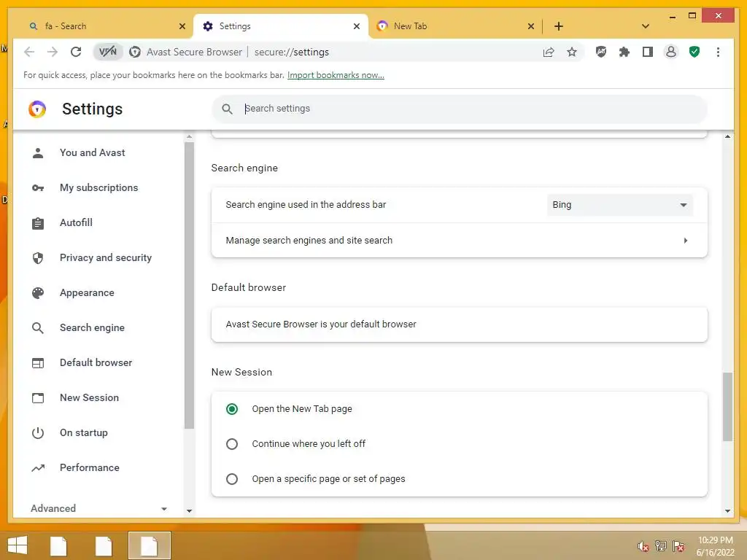Click the sidebar scroll down arrow

coord(189,511)
